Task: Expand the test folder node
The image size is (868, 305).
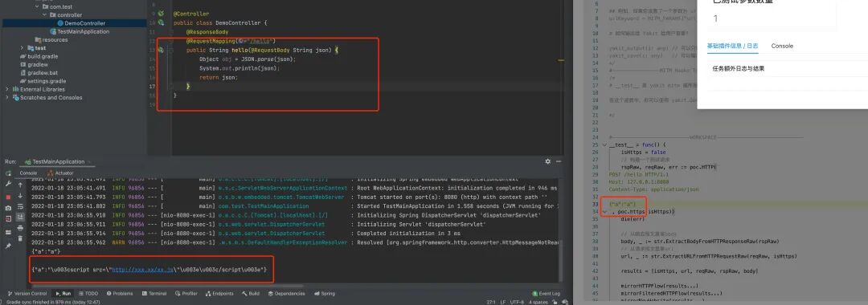Action: pyautogui.click(x=23, y=48)
